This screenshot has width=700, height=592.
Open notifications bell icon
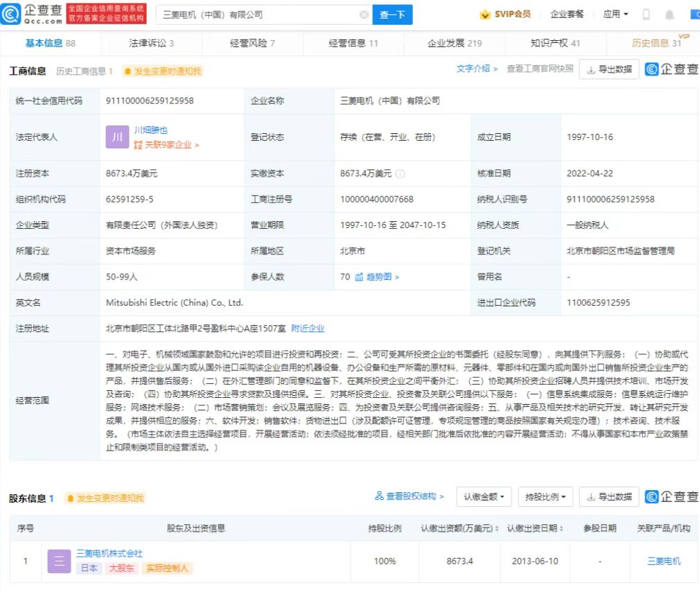pos(670,15)
